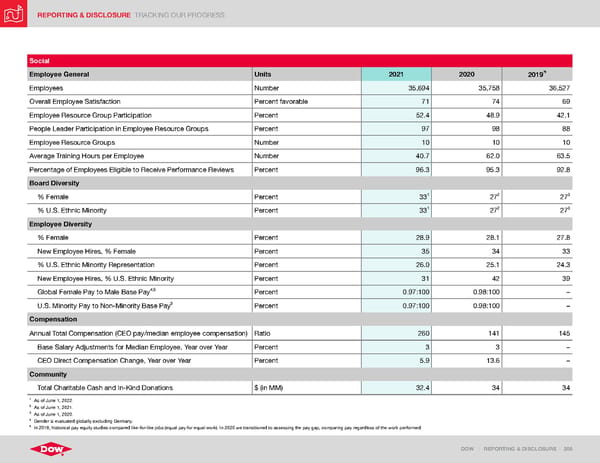The height and width of the screenshot is (463, 600).
Task: Click the 'TRACKING OUR PROGRESS' header subtitle
Action: [179, 15]
